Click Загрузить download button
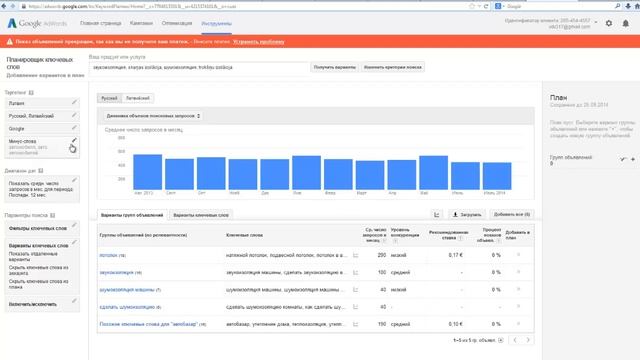 [x=467, y=214]
